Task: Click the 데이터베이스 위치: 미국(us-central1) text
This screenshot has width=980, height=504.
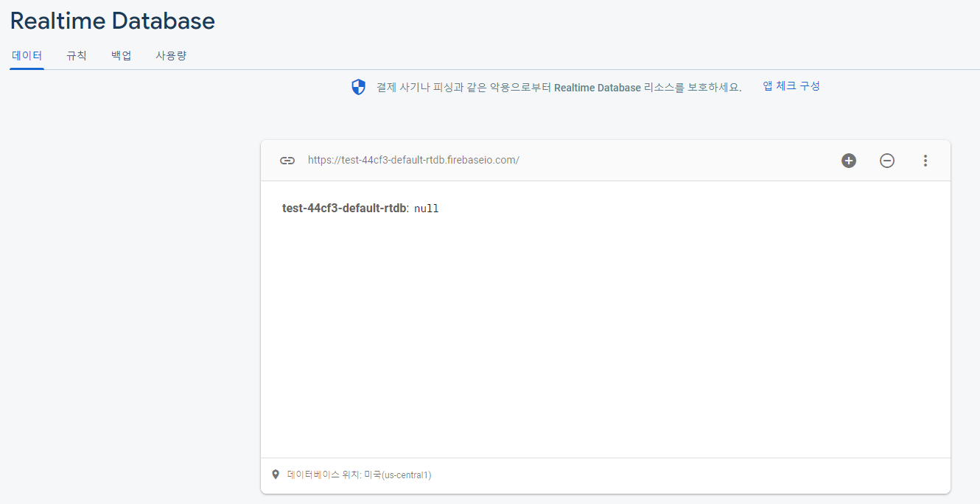Action: click(x=360, y=475)
